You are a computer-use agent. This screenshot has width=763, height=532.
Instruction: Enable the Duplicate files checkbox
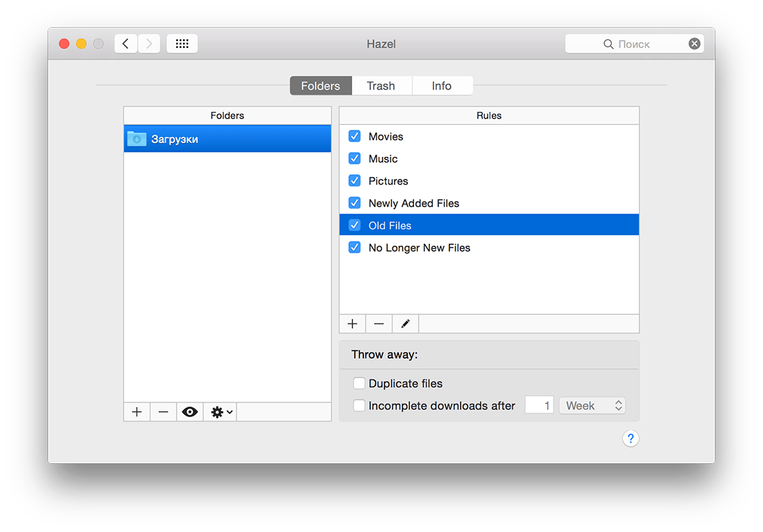click(359, 384)
